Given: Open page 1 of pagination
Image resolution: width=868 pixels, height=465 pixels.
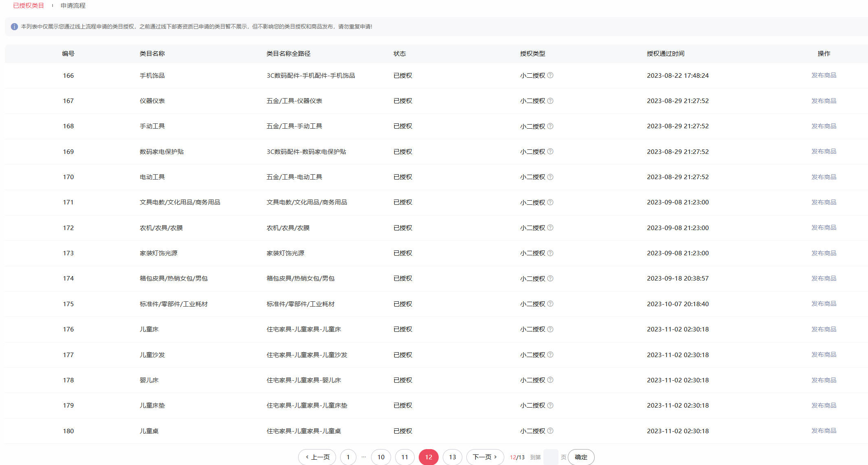Looking at the screenshot, I should pyautogui.click(x=348, y=457).
